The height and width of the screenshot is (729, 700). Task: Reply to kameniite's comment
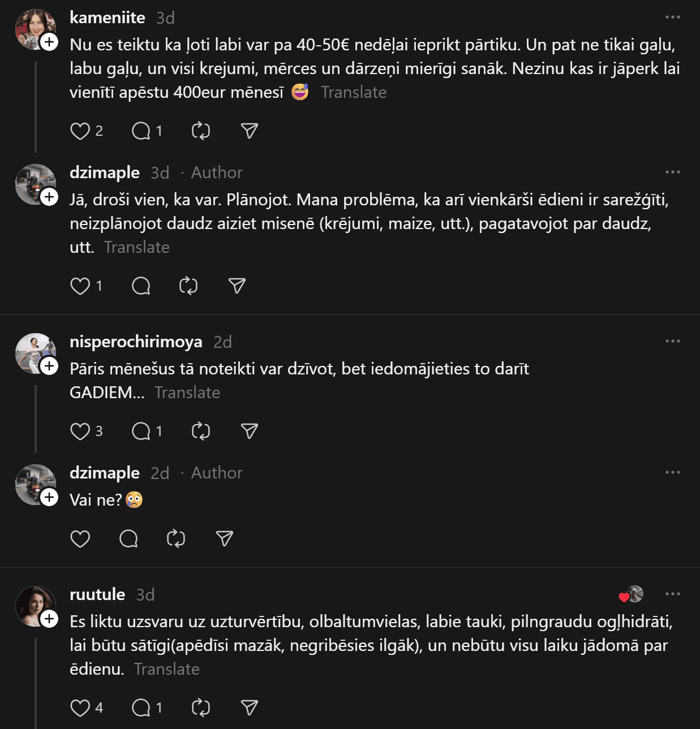click(x=141, y=131)
